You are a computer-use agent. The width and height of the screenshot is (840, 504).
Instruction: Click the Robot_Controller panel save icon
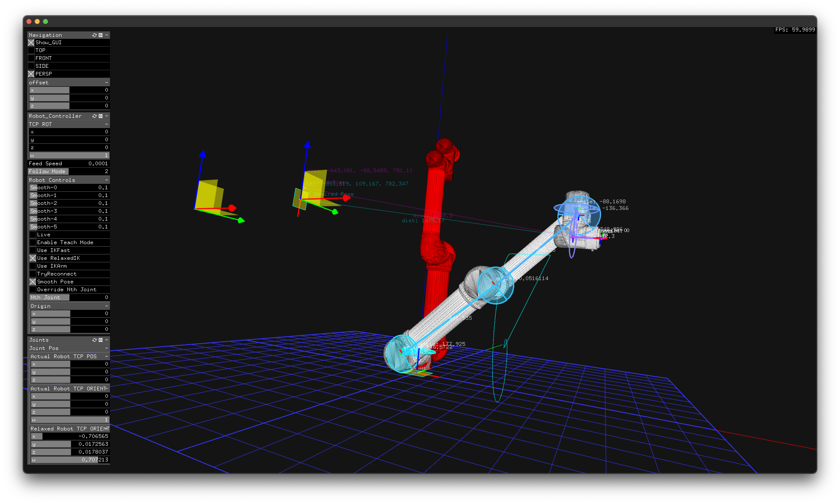coord(101,116)
